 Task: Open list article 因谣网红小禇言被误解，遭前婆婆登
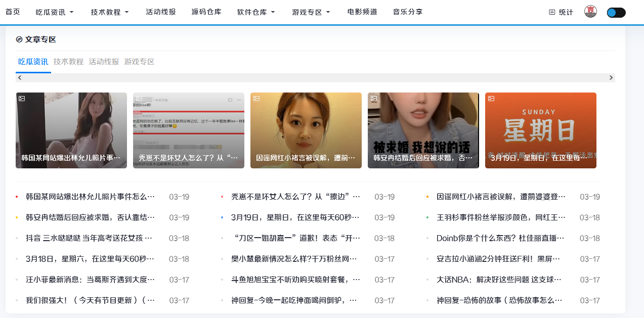501,197
